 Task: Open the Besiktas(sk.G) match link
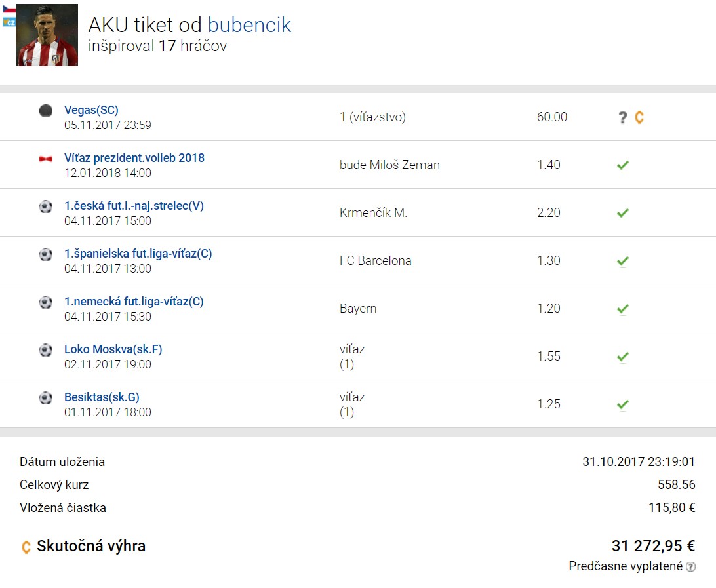102,398
